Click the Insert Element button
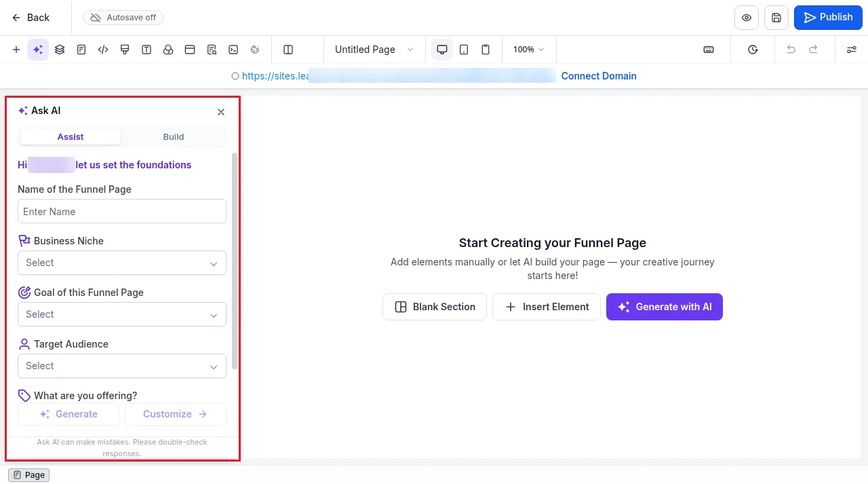Image resolution: width=868 pixels, height=484 pixels. 547,307
